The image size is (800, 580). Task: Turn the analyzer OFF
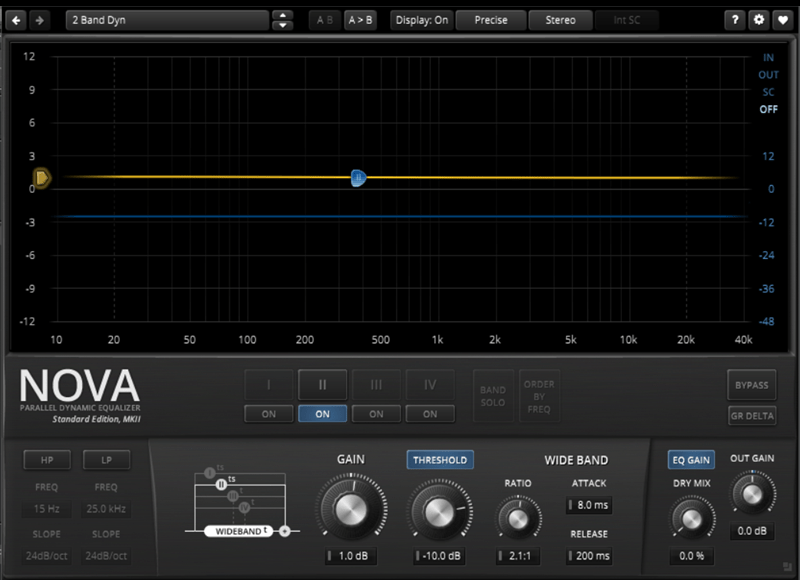click(768, 110)
